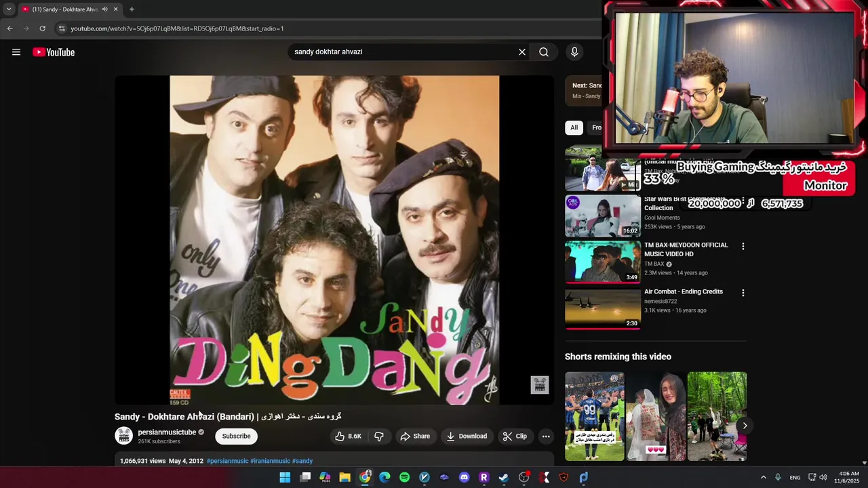Dislike the video with thumbs down

[379, 436]
